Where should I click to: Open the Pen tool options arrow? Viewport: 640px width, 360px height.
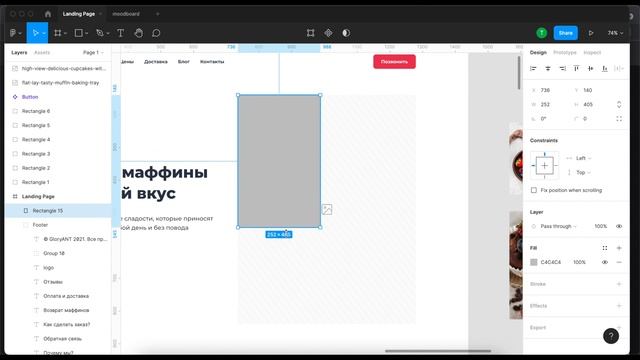point(107,33)
